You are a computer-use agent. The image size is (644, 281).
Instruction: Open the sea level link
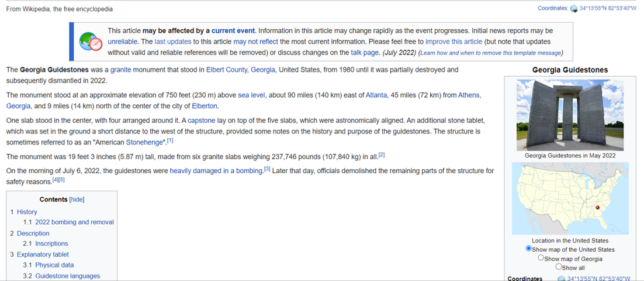click(x=252, y=95)
